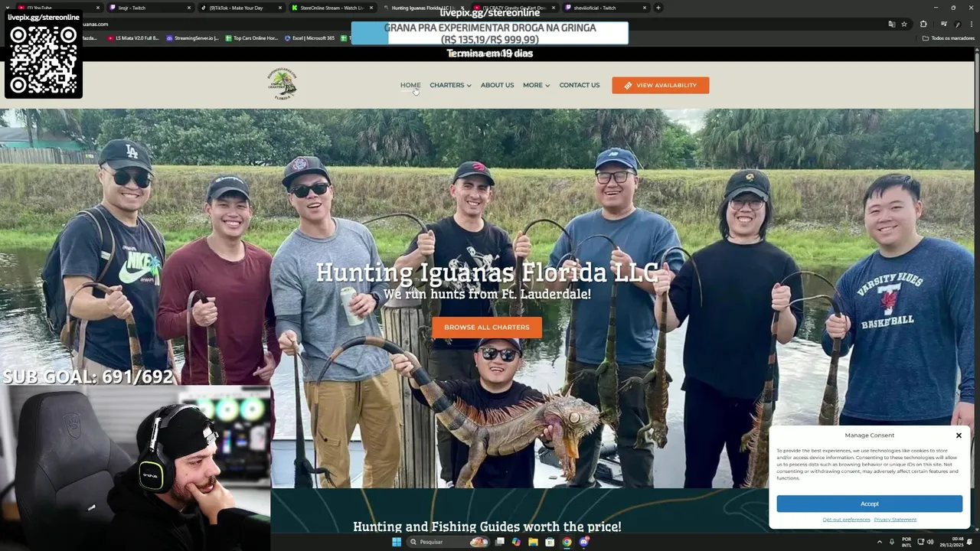Viewport: 980px width, 551px height.
Task: Open the Windows Start menu
Action: tap(396, 542)
